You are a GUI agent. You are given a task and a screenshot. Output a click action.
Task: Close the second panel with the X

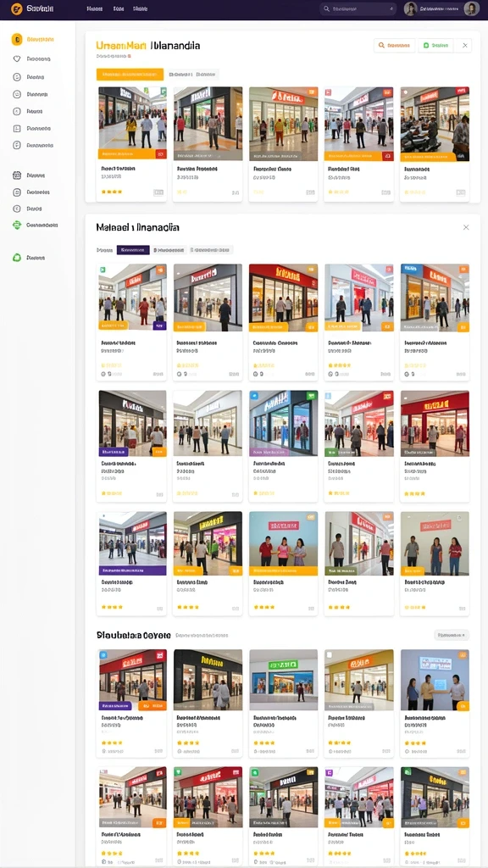tap(466, 227)
